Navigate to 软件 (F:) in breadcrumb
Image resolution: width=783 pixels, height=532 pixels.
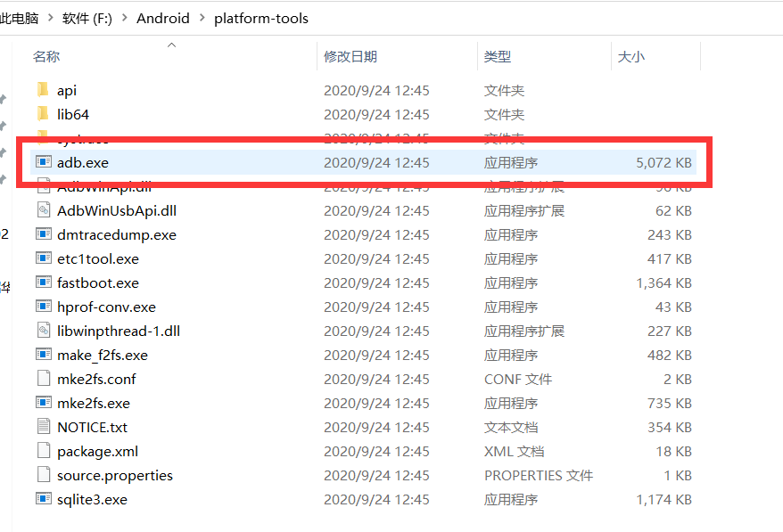tap(87, 19)
